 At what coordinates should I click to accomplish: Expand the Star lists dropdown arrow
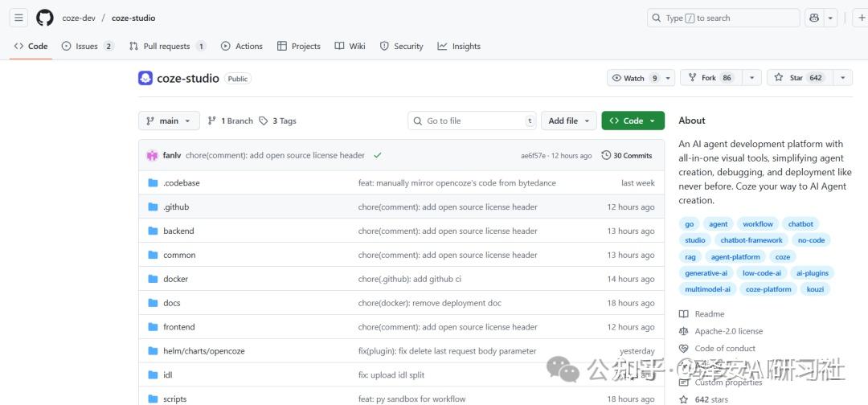(x=842, y=78)
